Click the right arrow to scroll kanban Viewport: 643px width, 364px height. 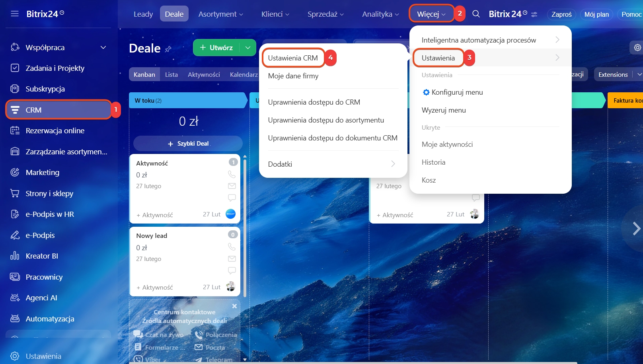[636, 228]
